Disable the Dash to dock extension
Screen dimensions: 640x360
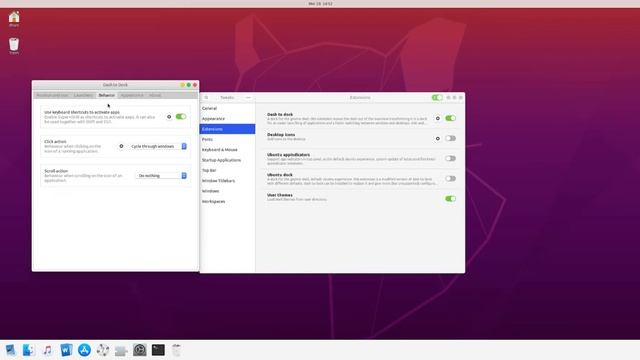pyautogui.click(x=451, y=118)
